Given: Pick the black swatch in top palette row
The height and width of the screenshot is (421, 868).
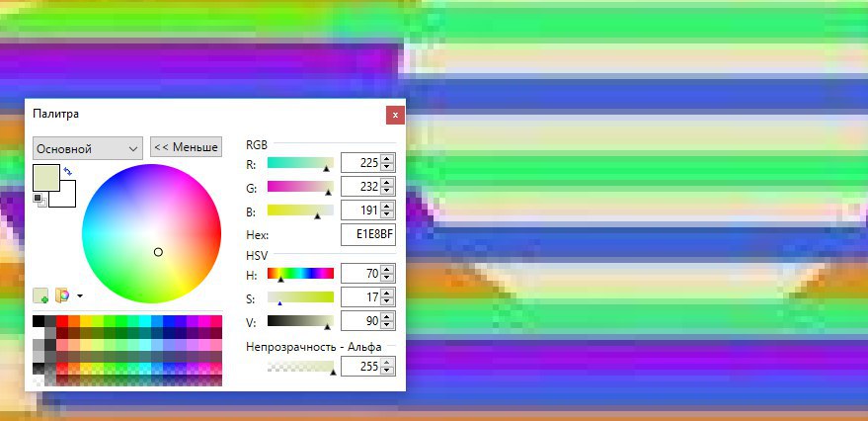Looking at the screenshot, I should coord(39,321).
